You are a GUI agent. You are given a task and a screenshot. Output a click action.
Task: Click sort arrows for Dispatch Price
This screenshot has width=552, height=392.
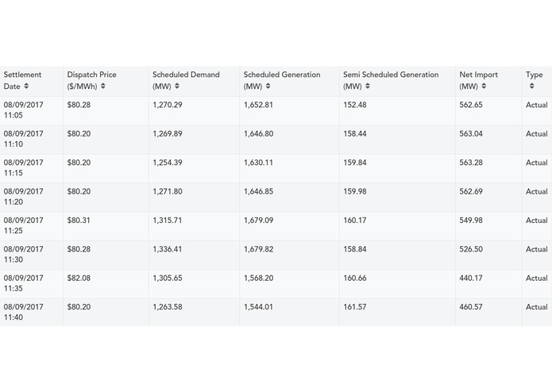pyautogui.click(x=102, y=86)
